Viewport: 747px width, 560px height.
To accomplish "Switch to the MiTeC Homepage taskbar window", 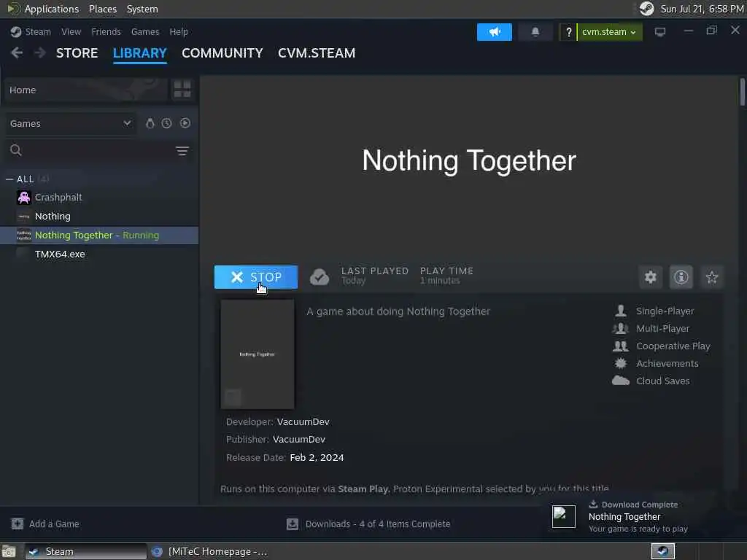I will tap(210, 551).
